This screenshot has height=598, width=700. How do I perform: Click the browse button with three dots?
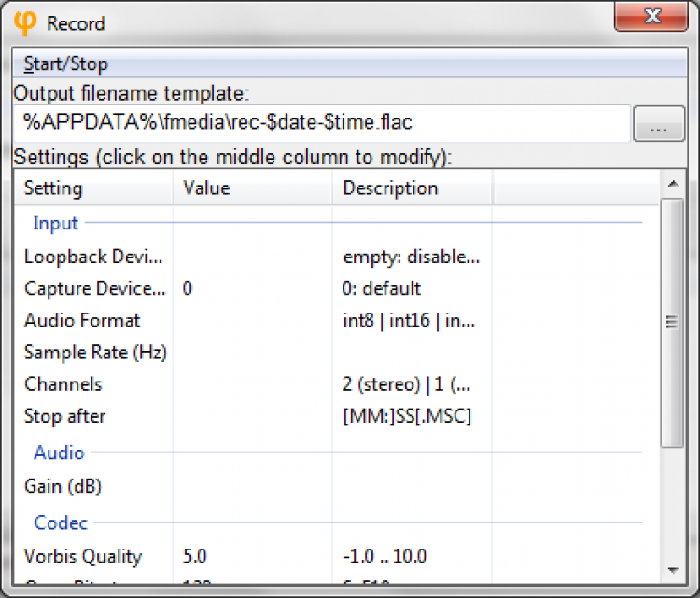tap(659, 125)
